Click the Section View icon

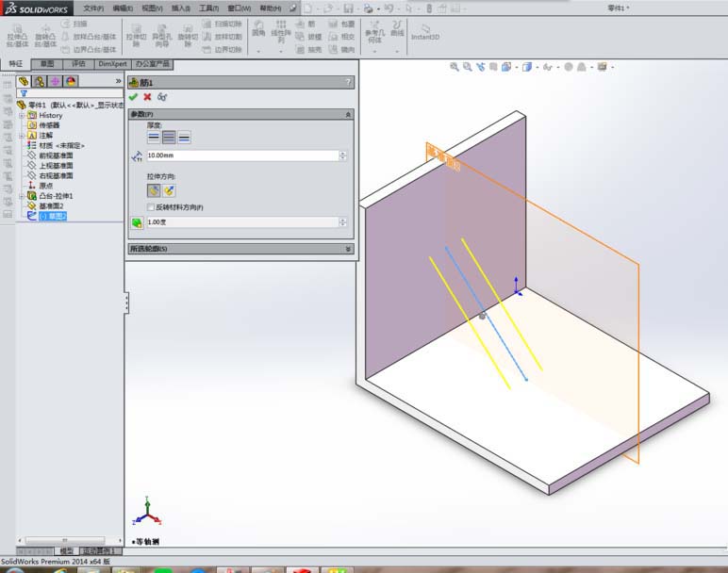493,67
